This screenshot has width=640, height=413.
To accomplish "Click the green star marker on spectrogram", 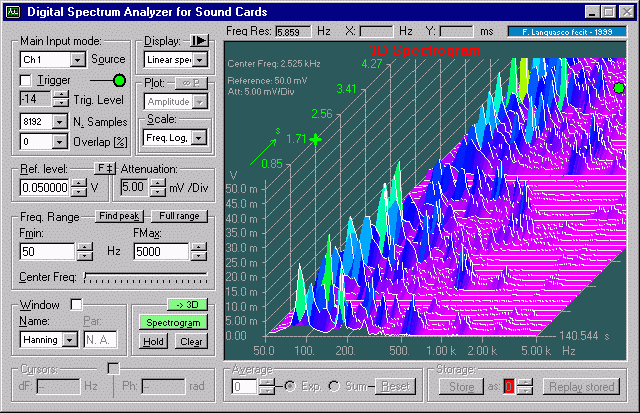I will click(x=316, y=139).
